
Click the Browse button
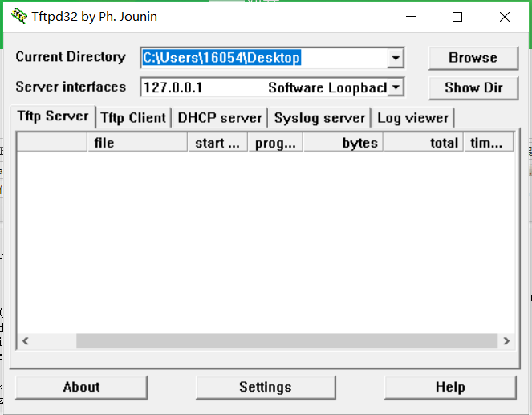tap(473, 58)
